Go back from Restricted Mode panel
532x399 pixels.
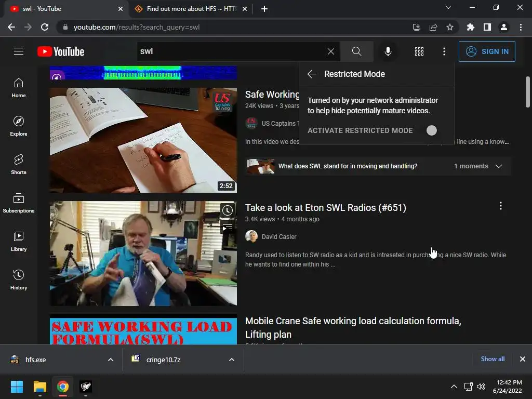pyautogui.click(x=312, y=74)
